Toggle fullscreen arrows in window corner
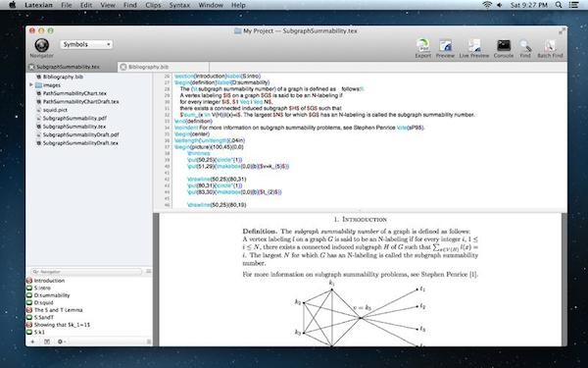The width and height of the screenshot is (588, 368). pos(562,31)
